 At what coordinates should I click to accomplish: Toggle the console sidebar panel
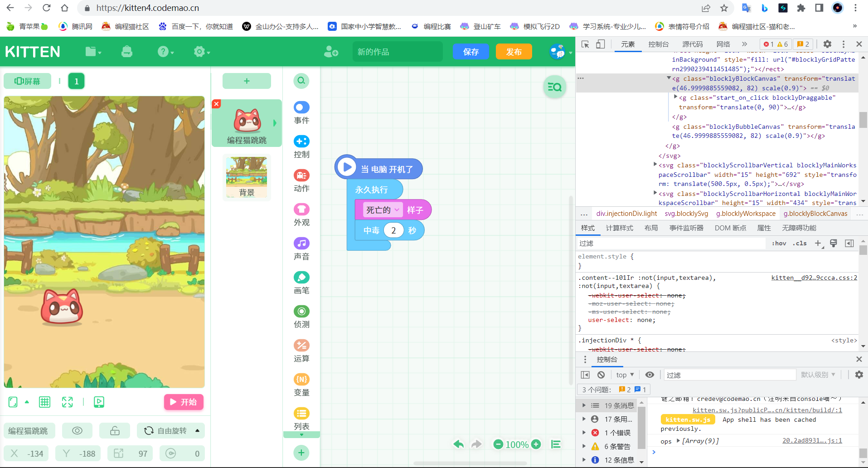585,375
